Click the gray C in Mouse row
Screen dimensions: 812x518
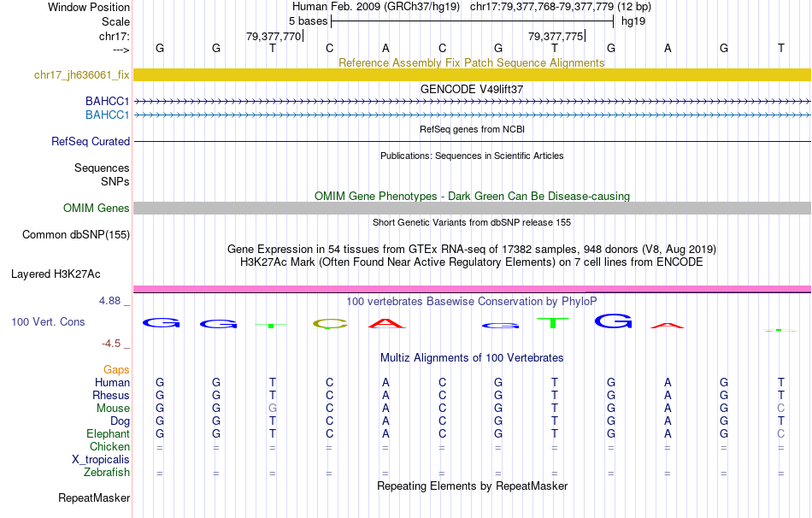tap(780, 409)
